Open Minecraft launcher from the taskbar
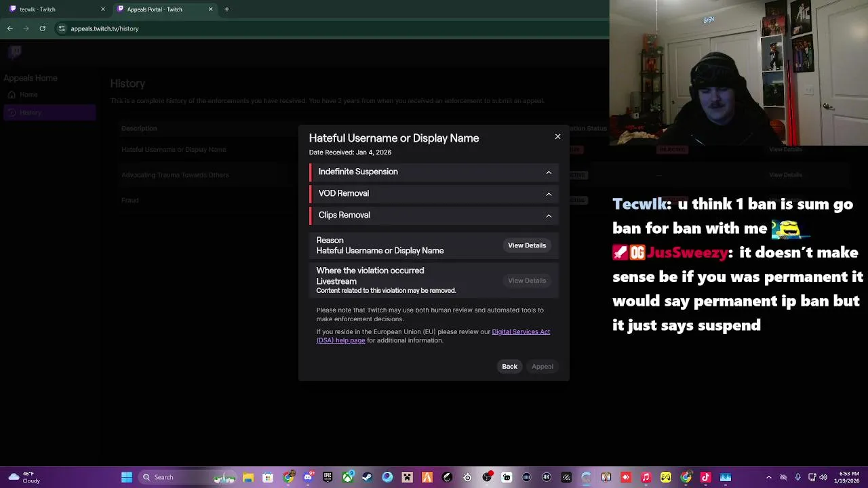The height and width of the screenshot is (488, 868). pos(407,477)
